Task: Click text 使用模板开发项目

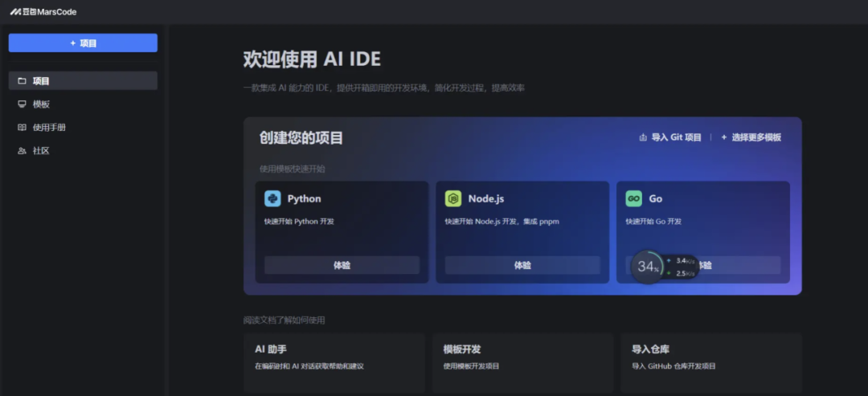Action: (472, 366)
